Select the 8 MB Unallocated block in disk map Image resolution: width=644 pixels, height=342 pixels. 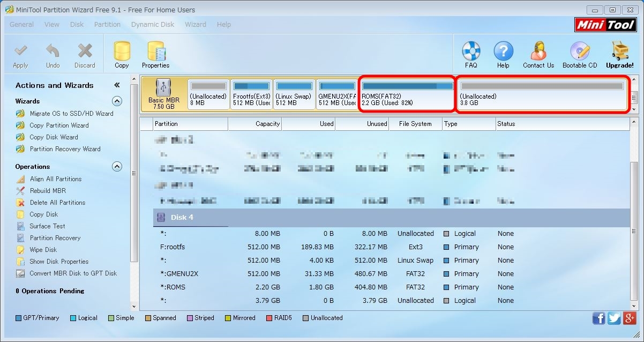208,94
